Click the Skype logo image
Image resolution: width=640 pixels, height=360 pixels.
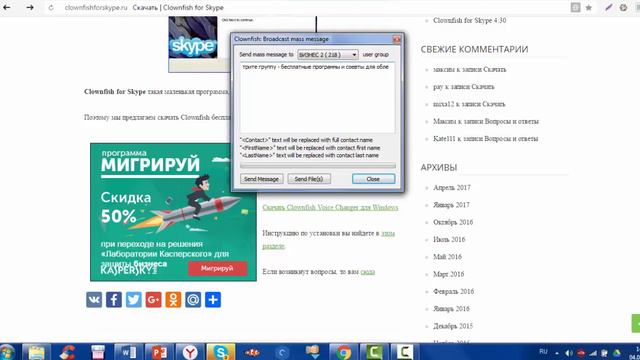[193, 38]
